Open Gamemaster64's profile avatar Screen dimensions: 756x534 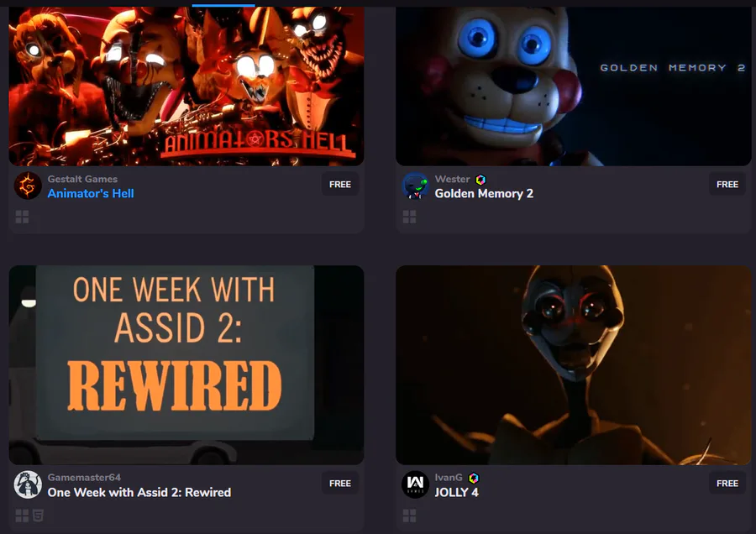point(28,484)
